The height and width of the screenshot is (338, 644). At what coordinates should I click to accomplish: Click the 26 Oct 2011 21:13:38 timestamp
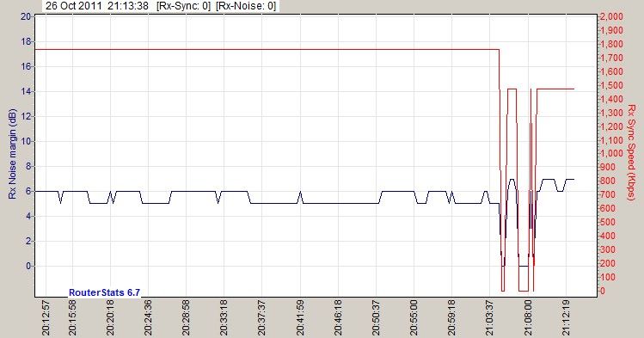[x=97, y=6]
